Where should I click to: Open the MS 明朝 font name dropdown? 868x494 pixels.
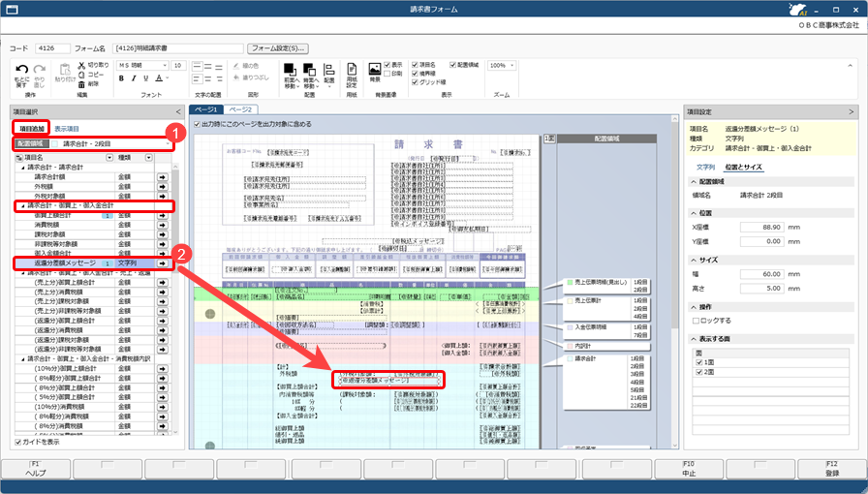(x=141, y=65)
